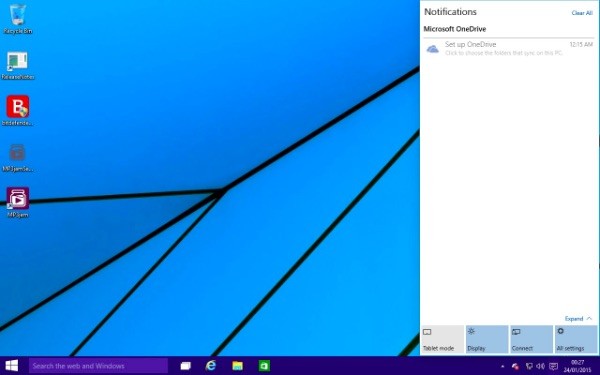Click the Search the web and Windows box
The width and height of the screenshot is (600, 375).
pos(98,366)
